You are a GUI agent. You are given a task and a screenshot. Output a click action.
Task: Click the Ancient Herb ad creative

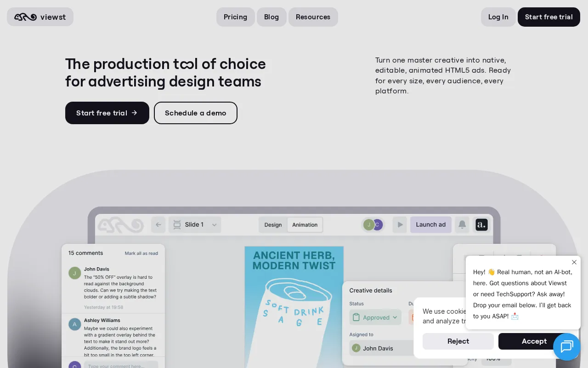click(x=294, y=307)
